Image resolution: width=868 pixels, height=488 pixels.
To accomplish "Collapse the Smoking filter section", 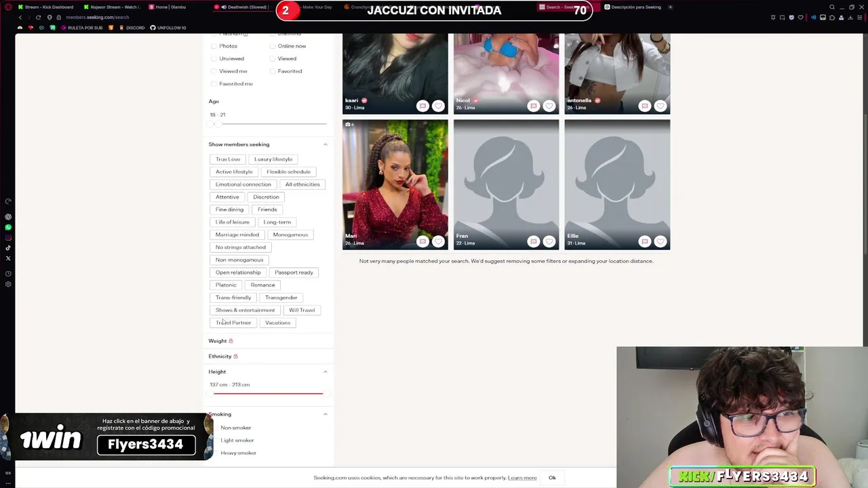I will pyautogui.click(x=325, y=414).
